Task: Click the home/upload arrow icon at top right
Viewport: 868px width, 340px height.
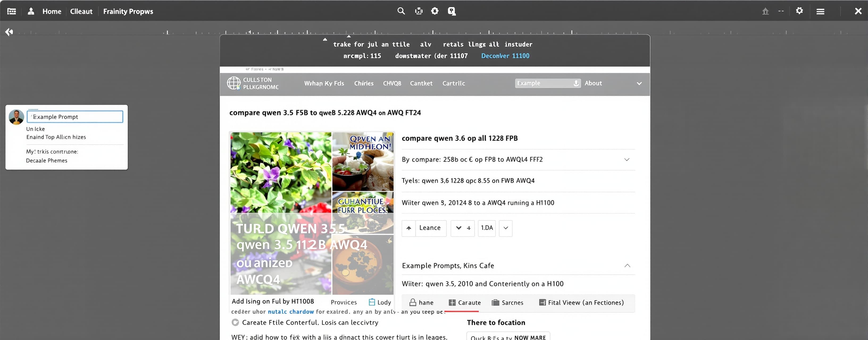Action: click(766, 11)
